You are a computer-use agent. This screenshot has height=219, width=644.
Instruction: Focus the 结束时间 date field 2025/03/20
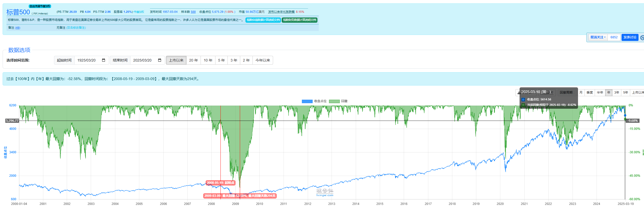point(147,60)
